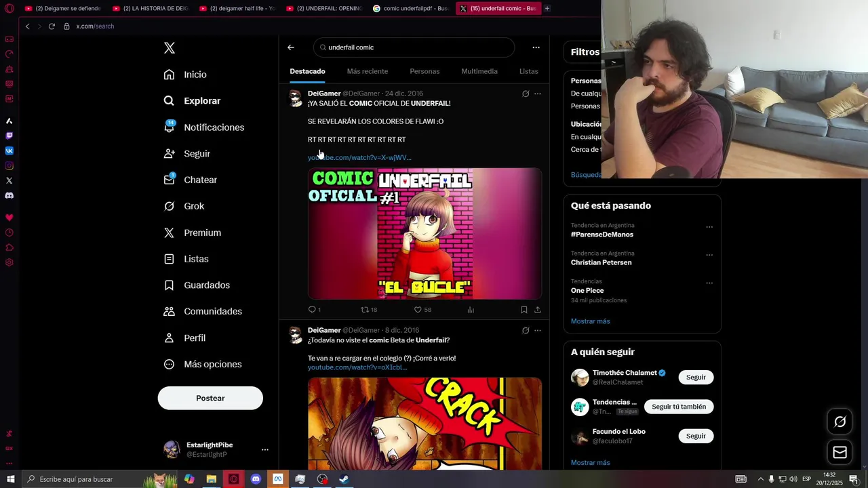The width and height of the screenshot is (868, 488).
Task: Open options for #ParenseDeManos trend
Action: (709, 227)
